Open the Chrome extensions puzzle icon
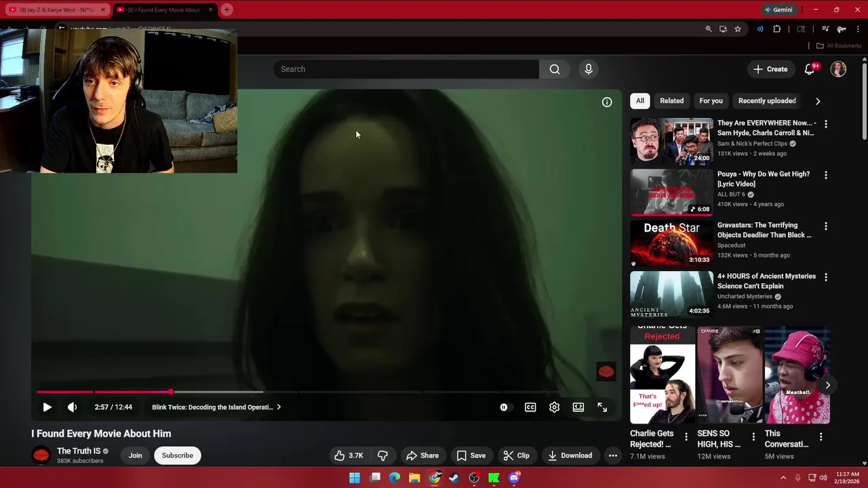This screenshot has height=488, width=868. coord(777,29)
